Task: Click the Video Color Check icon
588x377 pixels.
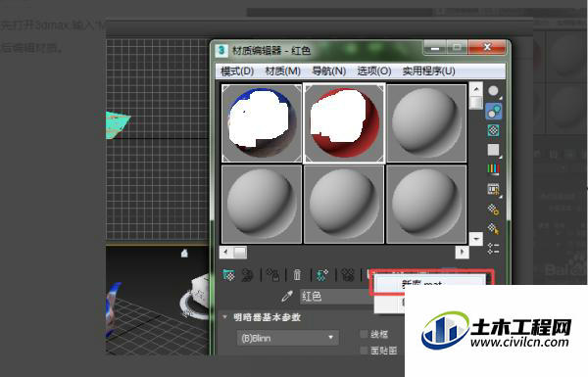Action: (x=494, y=169)
